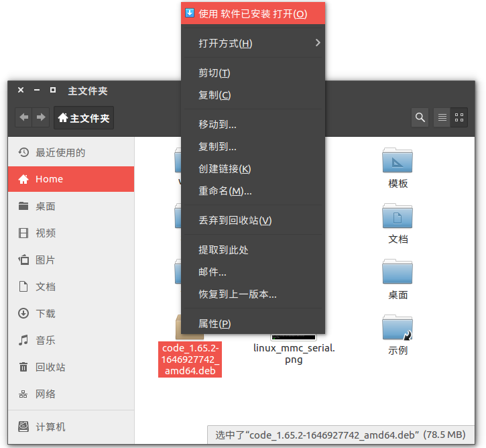Select 复制到... menu entry
The width and height of the screenshot is (486, 448).
point(253,147)
